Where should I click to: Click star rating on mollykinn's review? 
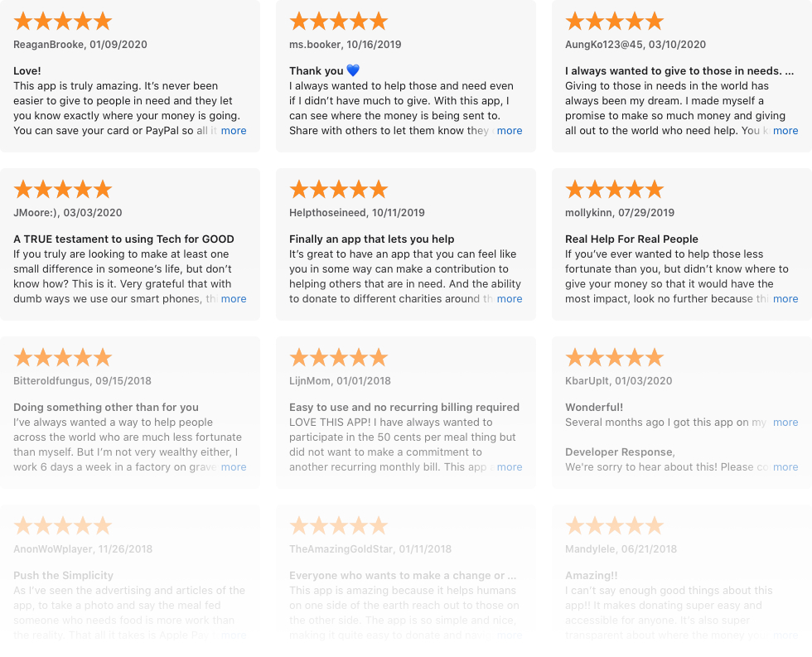[615, 190]
